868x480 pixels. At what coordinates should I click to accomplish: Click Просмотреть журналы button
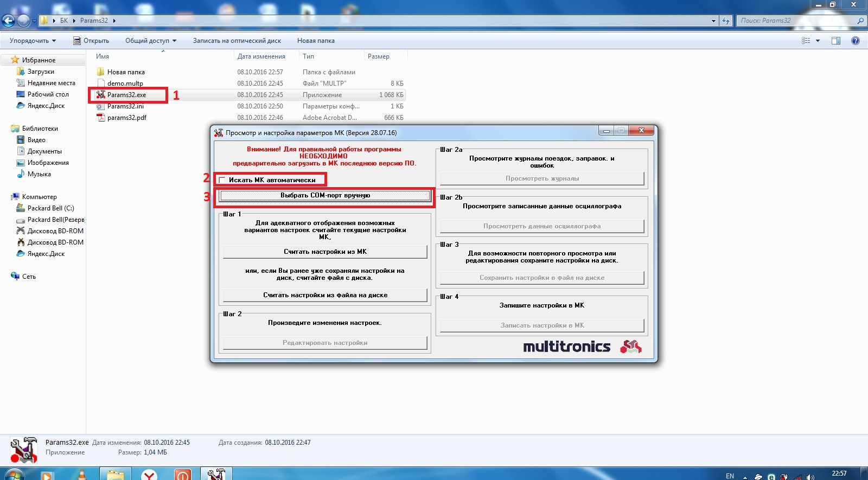(542, 178)
